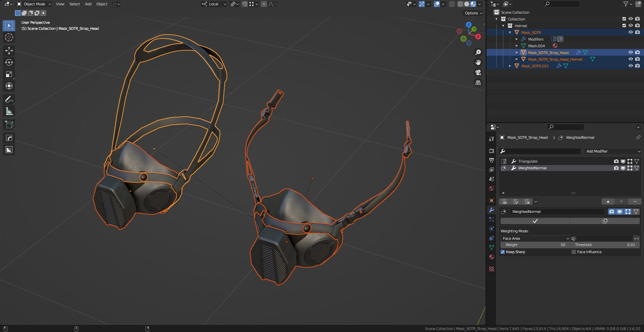
Task: Activate the Measure tool
Action: pos(9,112)
